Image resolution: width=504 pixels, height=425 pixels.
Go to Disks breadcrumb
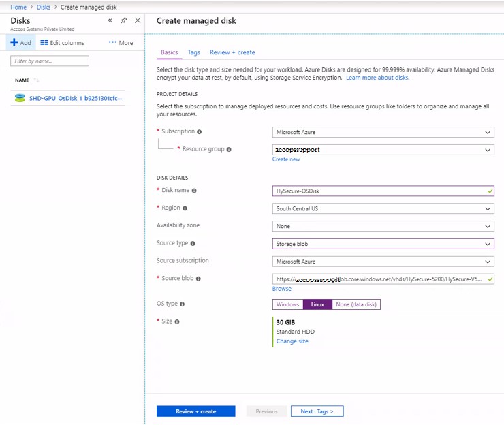tap(44, 7)
